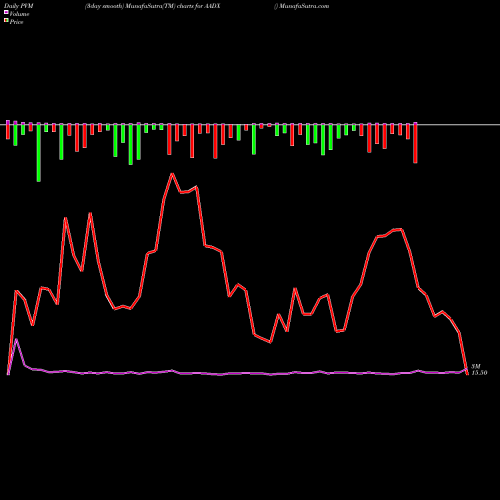Click the magenta marker atop the last red bar
Viewport: 500px width, 500px height.
415,124
